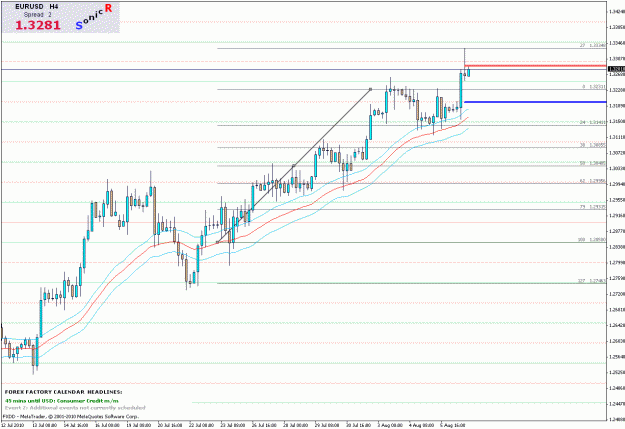Select the thick blue horizontal line
The width and height of the screenshot is (625, 429).
(535, 102)
